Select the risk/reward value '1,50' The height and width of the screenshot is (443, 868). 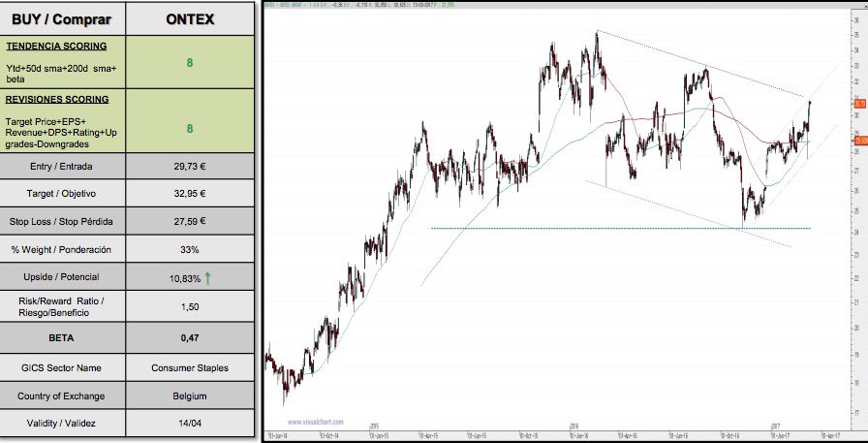pyautogui.click(x=190, y=306)
